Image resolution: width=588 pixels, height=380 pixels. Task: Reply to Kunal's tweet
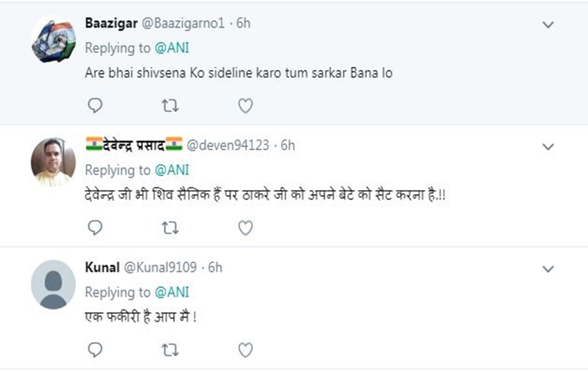[95, 350]
